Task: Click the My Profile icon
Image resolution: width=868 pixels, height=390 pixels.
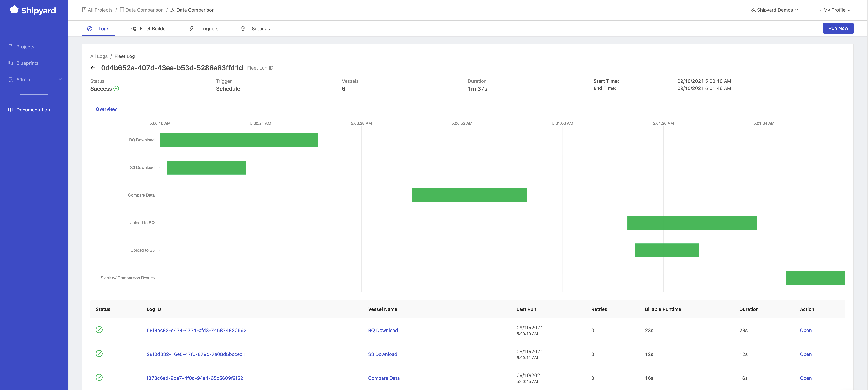Action: point(820,10)
